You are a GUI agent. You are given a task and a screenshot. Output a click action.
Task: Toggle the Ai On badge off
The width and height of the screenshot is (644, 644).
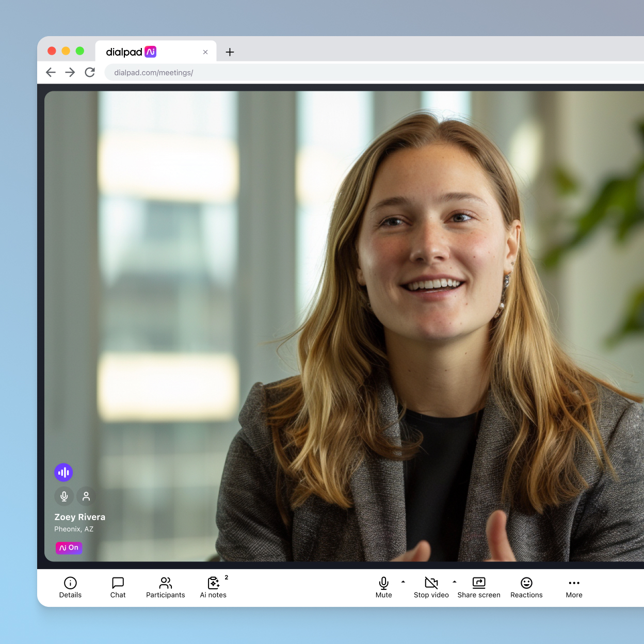click(69, 548)
